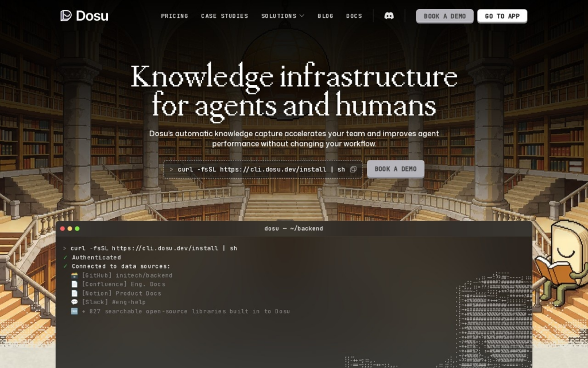Open the Dosu logo homepage link

(x=84, y=16)
